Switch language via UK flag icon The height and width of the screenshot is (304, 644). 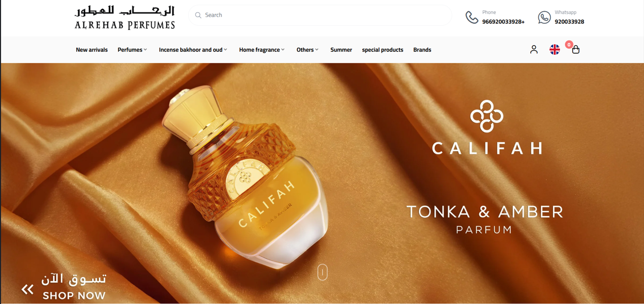pos(555,50)
